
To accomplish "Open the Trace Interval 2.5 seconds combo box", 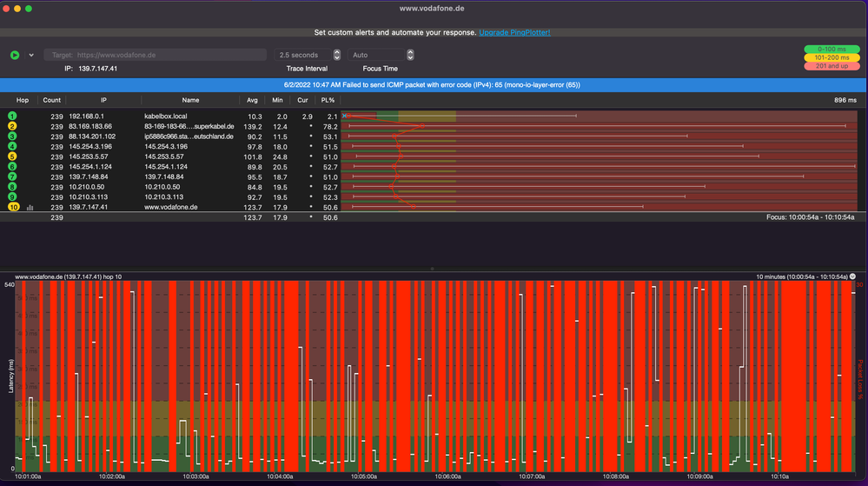I will point(303,55).
